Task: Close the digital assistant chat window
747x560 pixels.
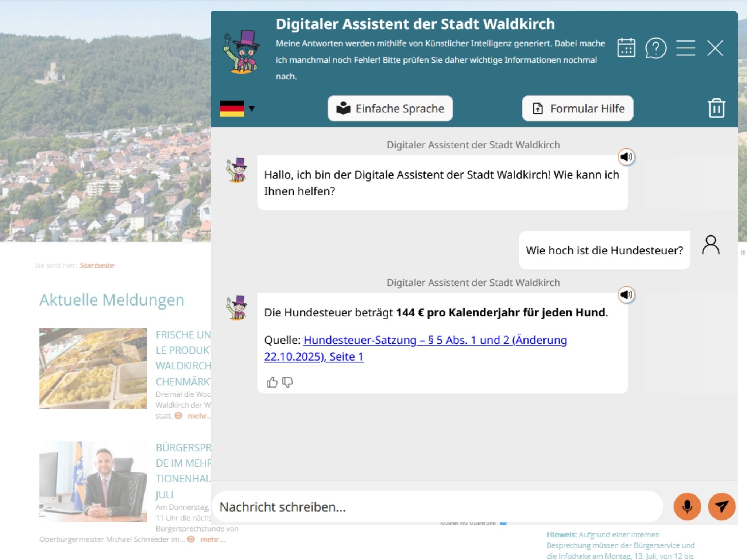Action: [715, 48]
